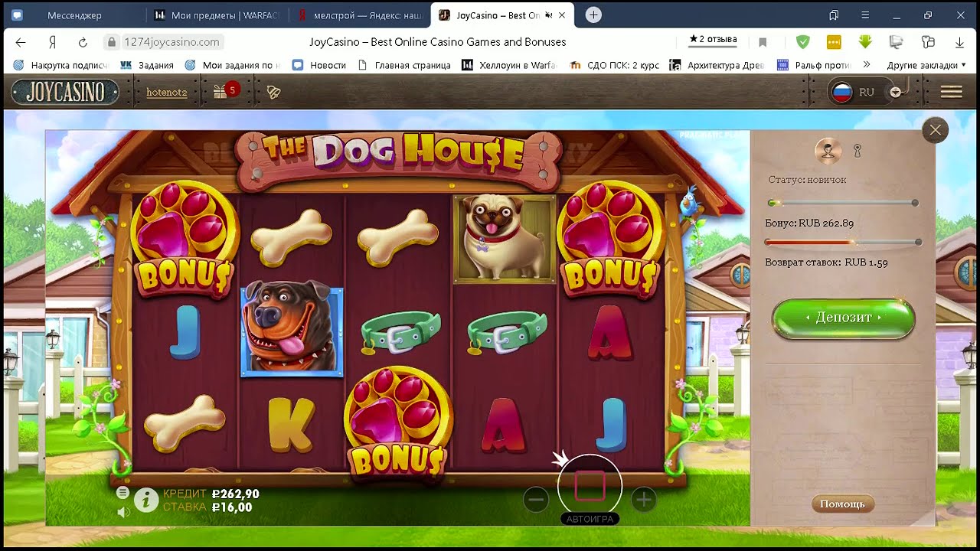Click the Ставка bet value ₽16,00

[207, 507]
